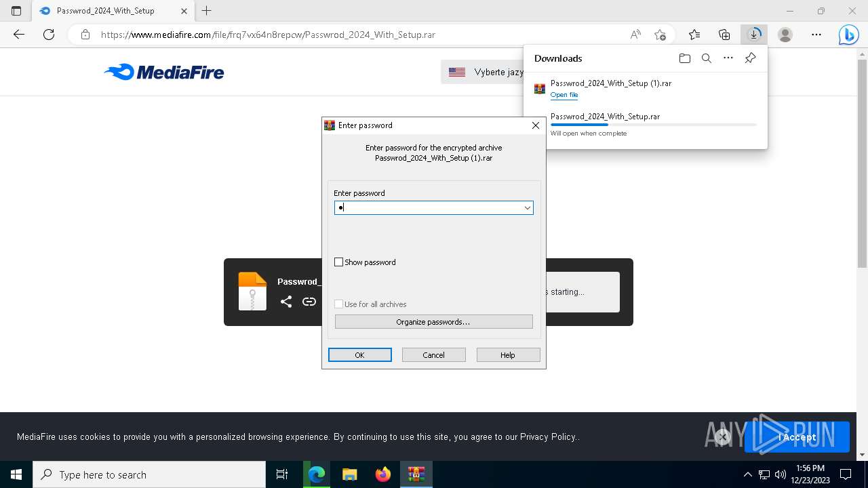Open the Collections icon
Image resolution: width=868 pixels, height=488 pixels.
pyautogui.click(x=724, y=35)
